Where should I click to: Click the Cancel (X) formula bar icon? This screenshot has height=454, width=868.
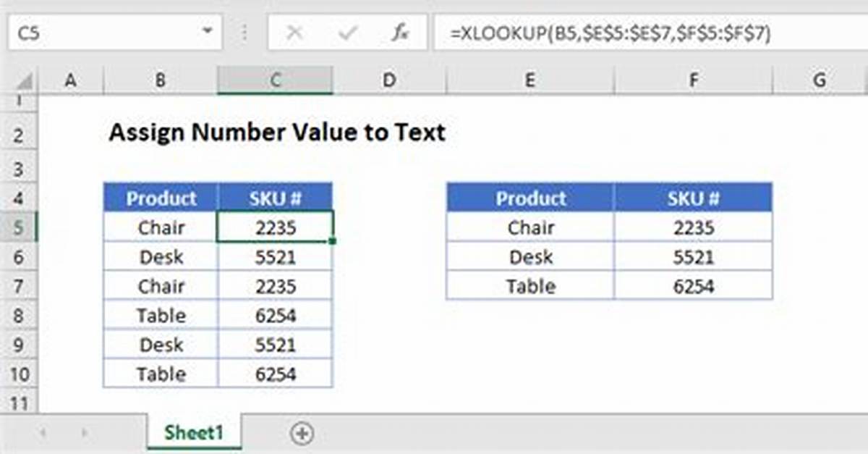point(294,33)
